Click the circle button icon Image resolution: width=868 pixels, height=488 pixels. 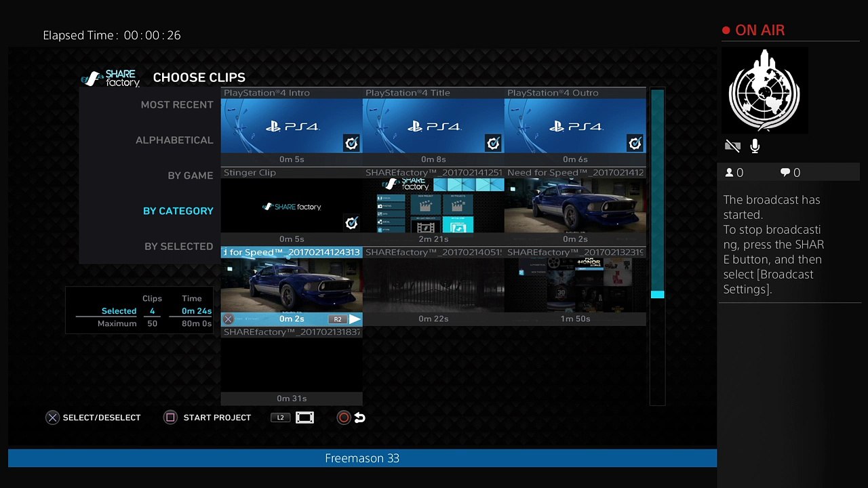pos(344,418)
